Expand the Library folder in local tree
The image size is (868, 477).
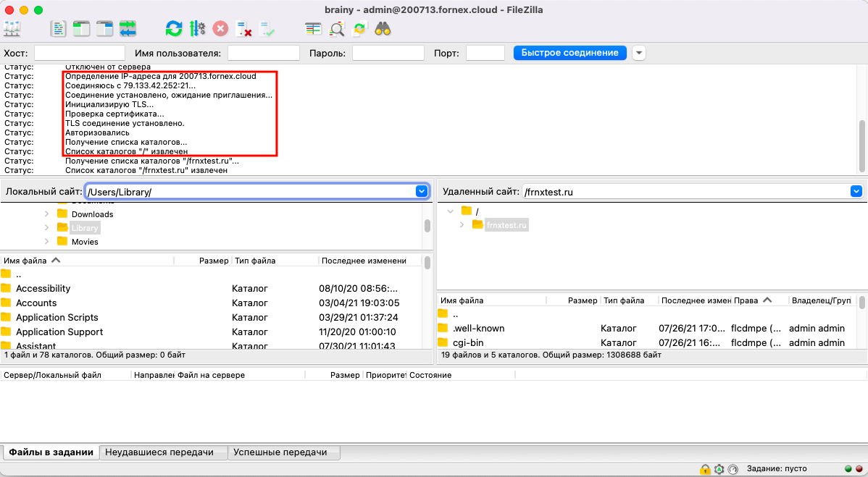tap(47, 228)
